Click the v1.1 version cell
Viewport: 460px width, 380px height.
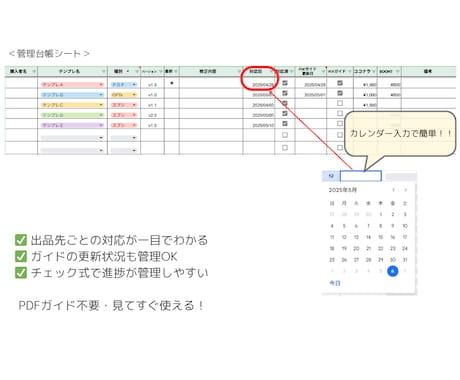(152, 105)
